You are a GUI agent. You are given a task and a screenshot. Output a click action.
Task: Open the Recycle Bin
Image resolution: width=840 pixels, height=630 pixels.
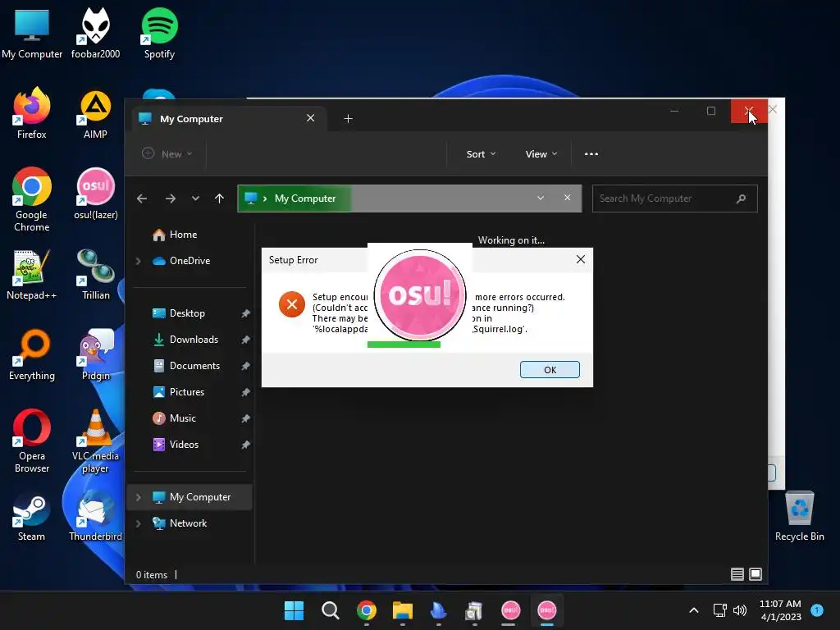click(x=799, y=515)
